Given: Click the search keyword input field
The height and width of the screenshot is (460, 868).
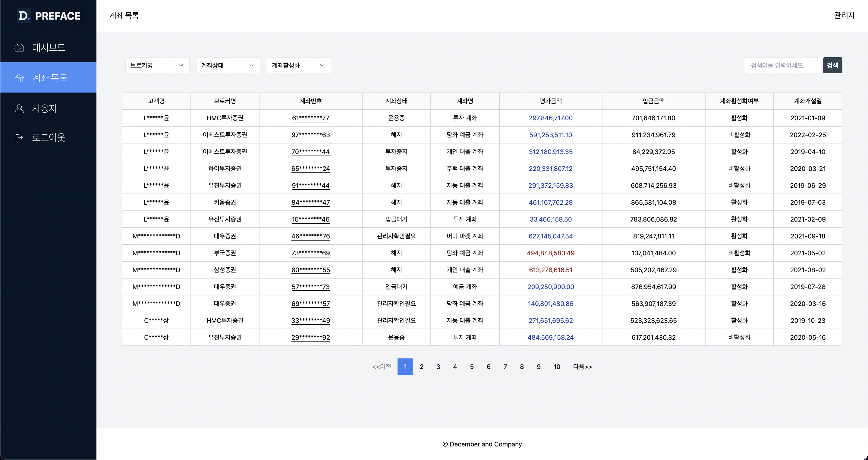Looking at the screenshot, I should click(x=782, y=65).
